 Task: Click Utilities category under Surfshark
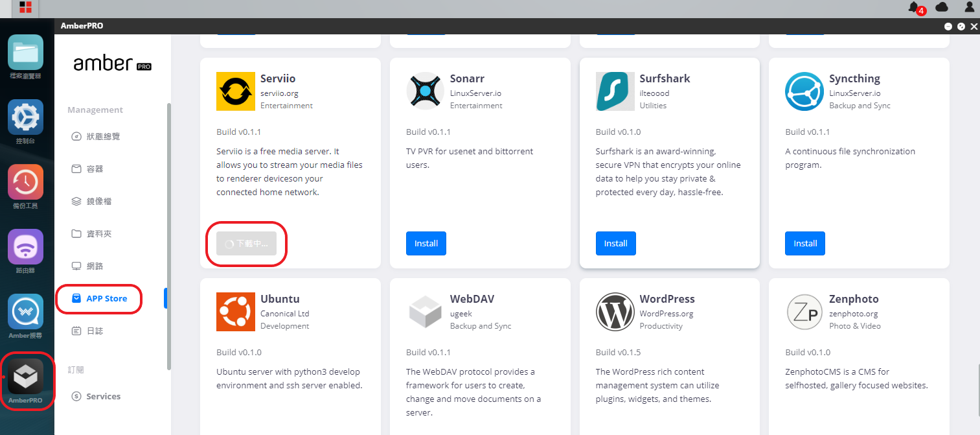pos(653,105)
